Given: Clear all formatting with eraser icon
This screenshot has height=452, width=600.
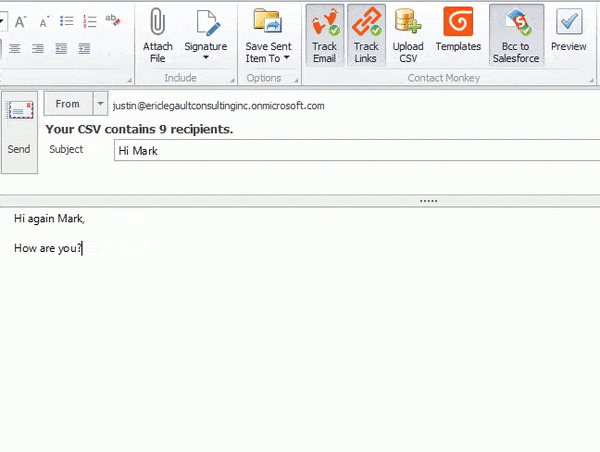Looking at the screenshot, I should [x=113, y=20].
